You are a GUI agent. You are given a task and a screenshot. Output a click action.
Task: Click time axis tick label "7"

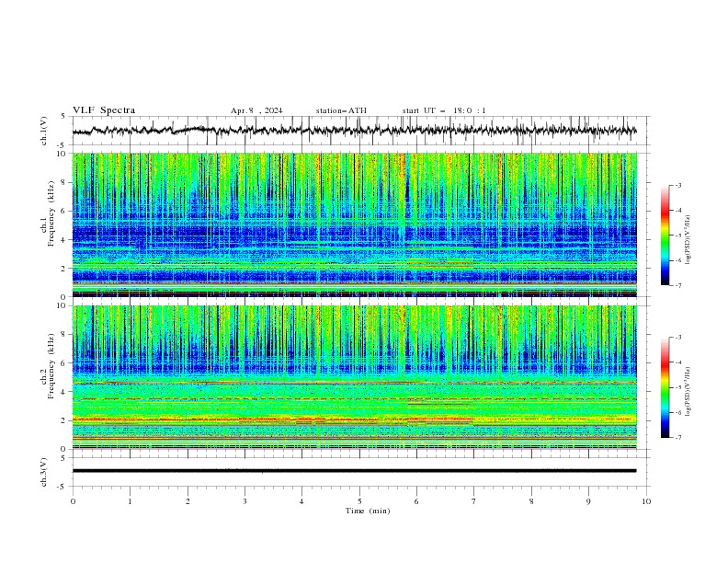(474, 501)
